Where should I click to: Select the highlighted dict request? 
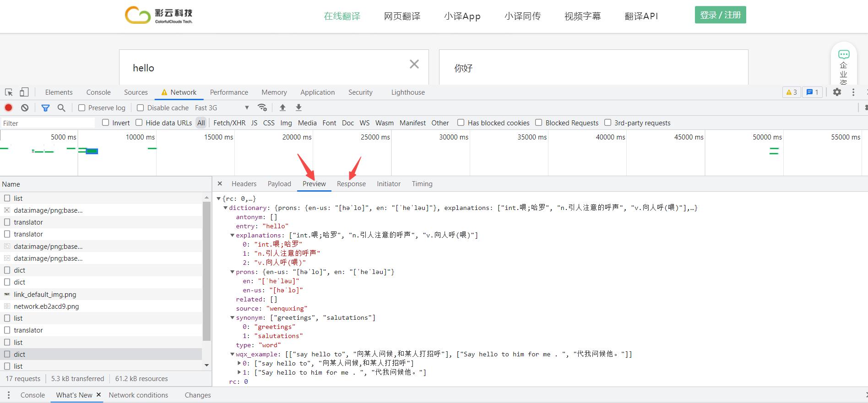[101, 354]
